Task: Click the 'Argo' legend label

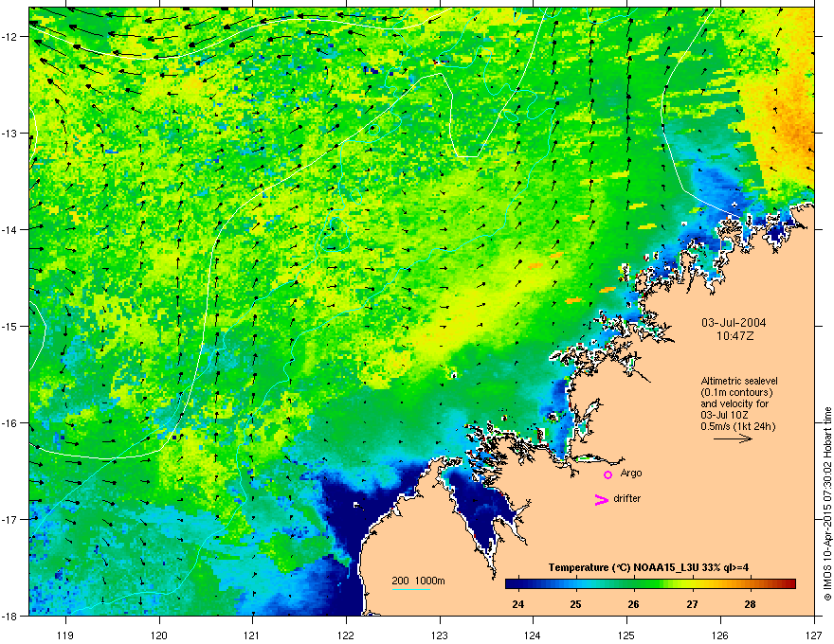Action: point(631,473)
